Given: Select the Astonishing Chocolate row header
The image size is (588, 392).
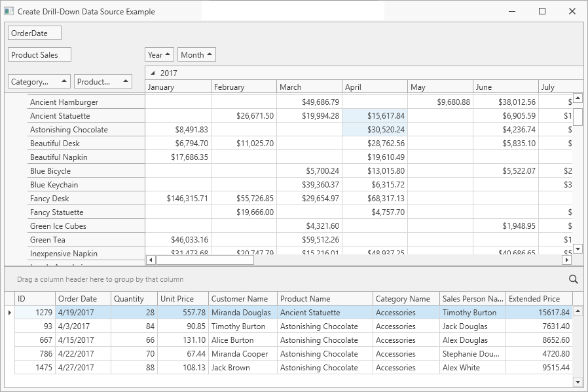Looking at the screenshot, I should [86, 130].
